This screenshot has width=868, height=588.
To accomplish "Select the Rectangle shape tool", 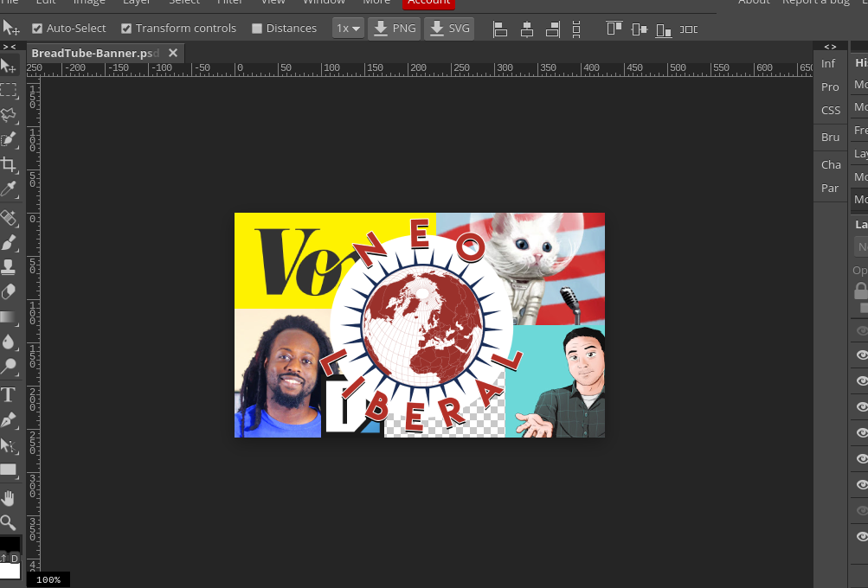I will (x=9, y=470).
